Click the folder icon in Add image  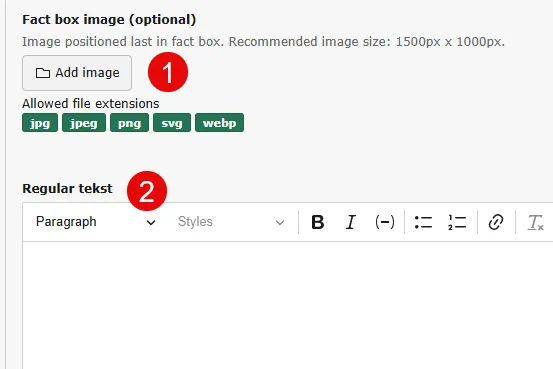43,73
